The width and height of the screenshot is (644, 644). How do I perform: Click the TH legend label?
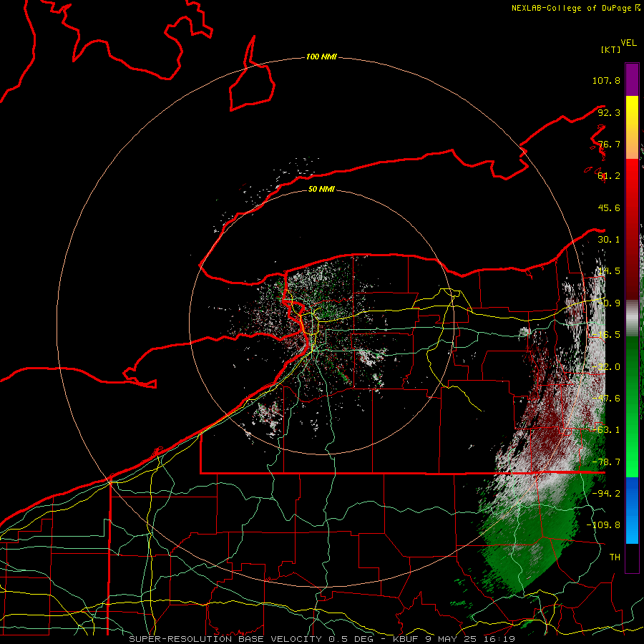615,557
